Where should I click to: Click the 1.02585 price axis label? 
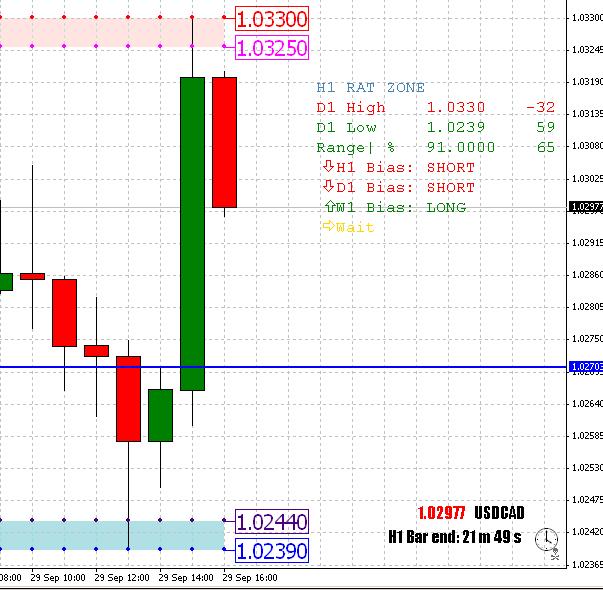pyautogui.click(x=587, y=436)
